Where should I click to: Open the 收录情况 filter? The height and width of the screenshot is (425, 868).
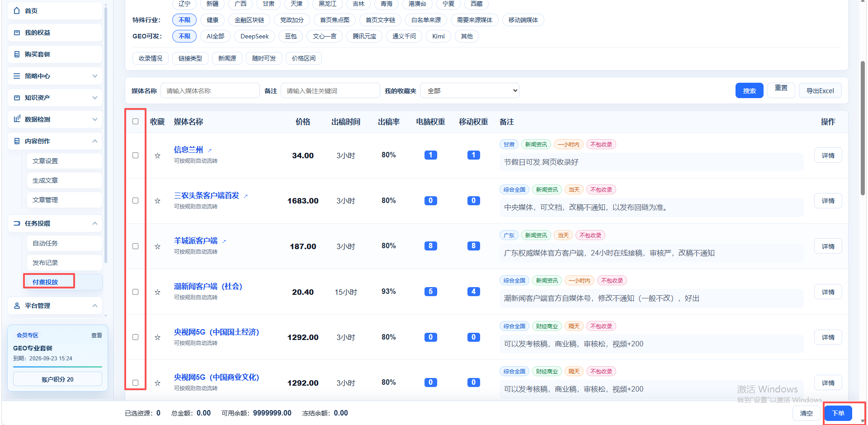(x=151, y=58)
